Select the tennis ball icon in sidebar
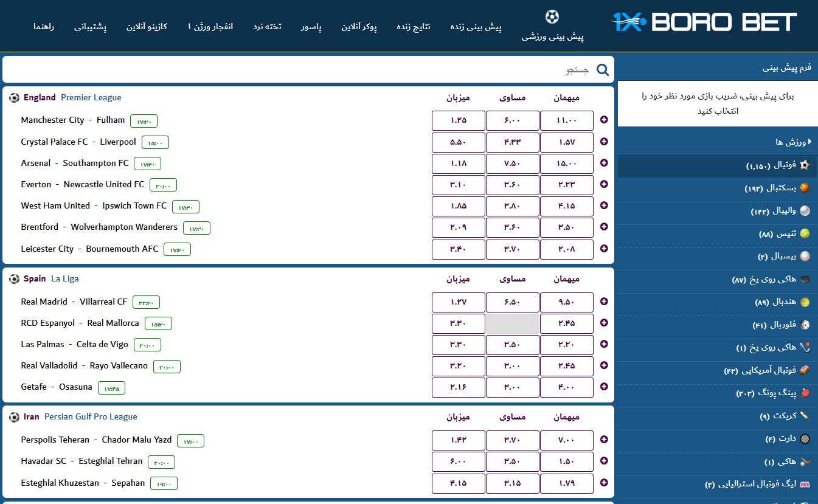Screen dimensions: 818x504 pos(805,233)
